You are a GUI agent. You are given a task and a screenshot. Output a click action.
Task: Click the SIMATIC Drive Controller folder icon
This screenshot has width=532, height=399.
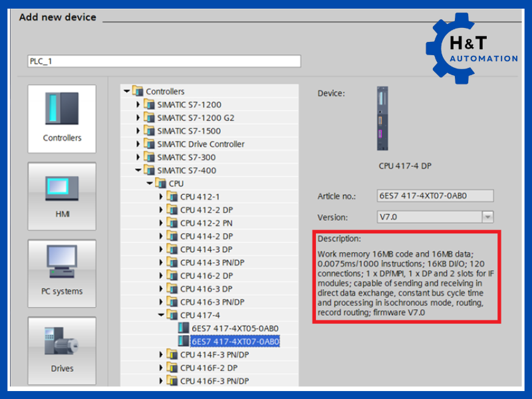click(149, 144)
